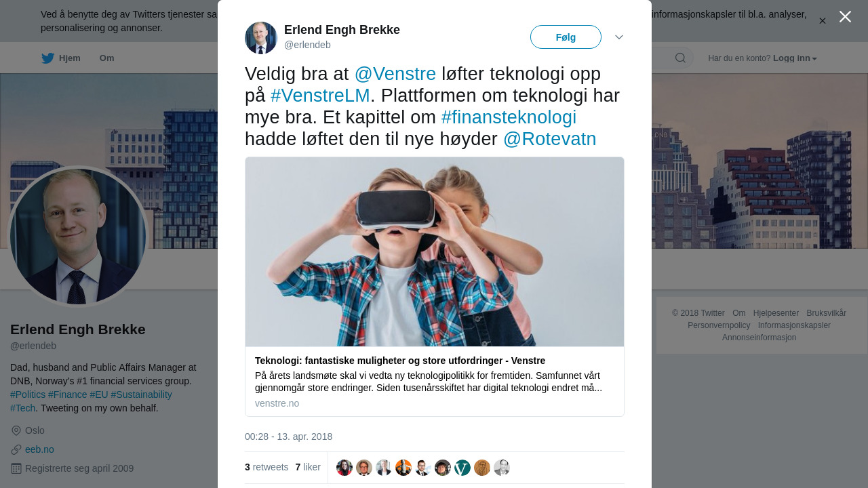This screenshot has height=488, width=868.
Task: Open the Logg inn dropdown
Action: 795,58
